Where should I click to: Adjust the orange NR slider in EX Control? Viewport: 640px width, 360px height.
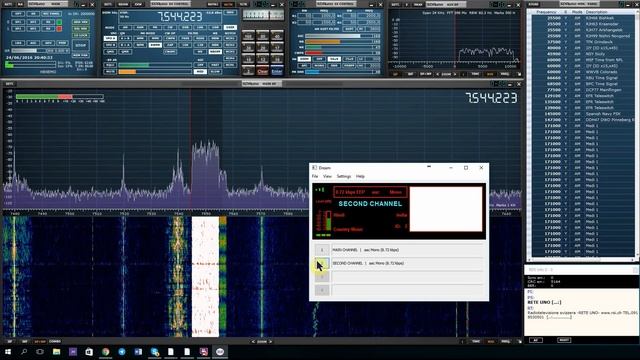tap(339, 42)
